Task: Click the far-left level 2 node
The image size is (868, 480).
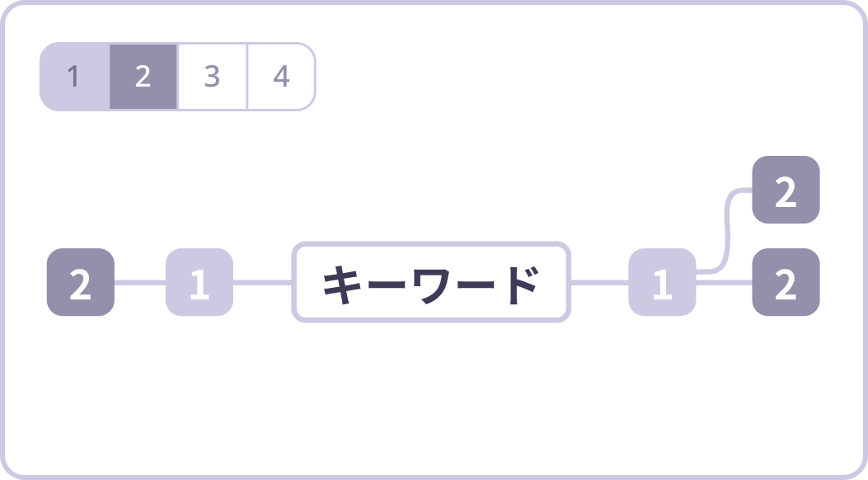Action: coord(80,282)
